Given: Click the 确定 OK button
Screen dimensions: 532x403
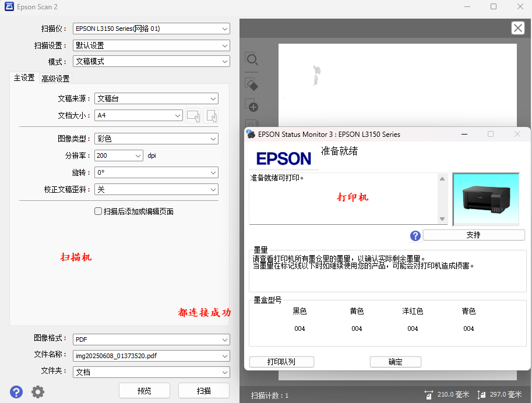Looking at the screenshot, I should click(x=395, y=362).
